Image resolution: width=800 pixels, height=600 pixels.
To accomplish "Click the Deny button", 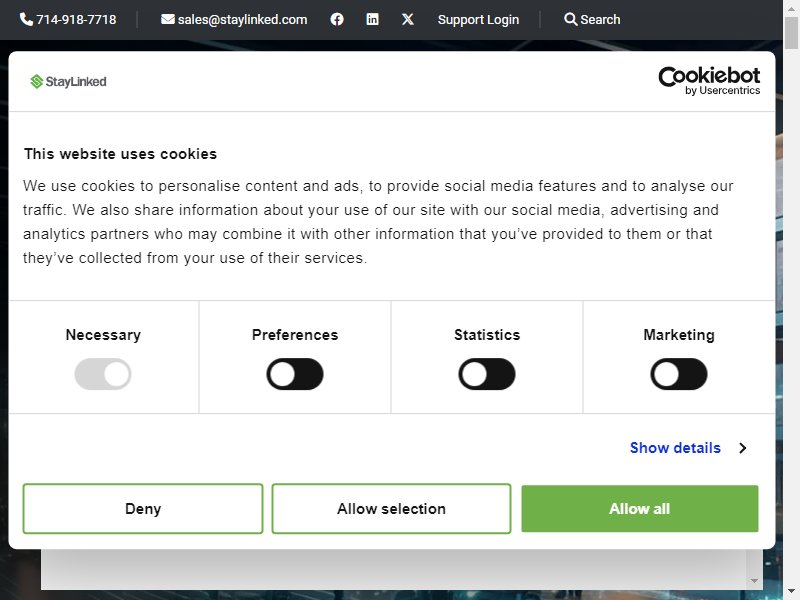I will (143, 509).
